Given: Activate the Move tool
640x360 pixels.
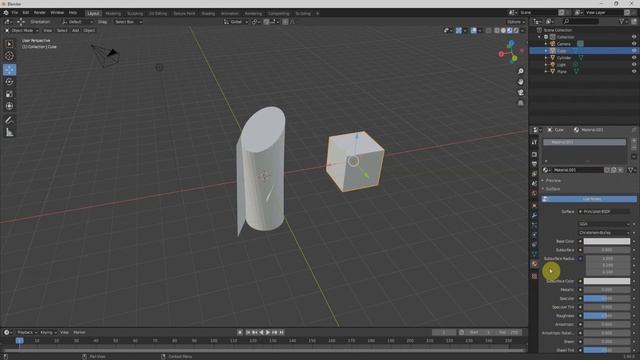Looking at the screenshot, I should (x=9, y=69).
